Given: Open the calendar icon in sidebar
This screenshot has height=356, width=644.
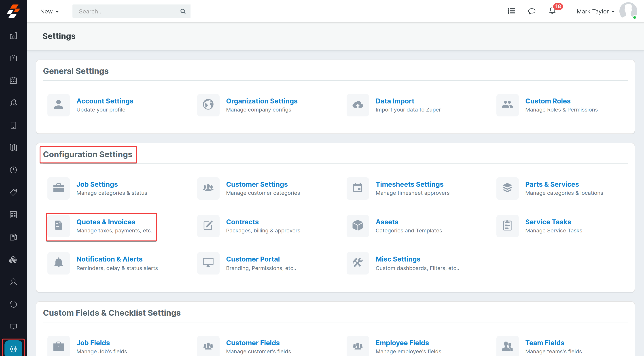Looking at the screenshot, I should (13, 80).
